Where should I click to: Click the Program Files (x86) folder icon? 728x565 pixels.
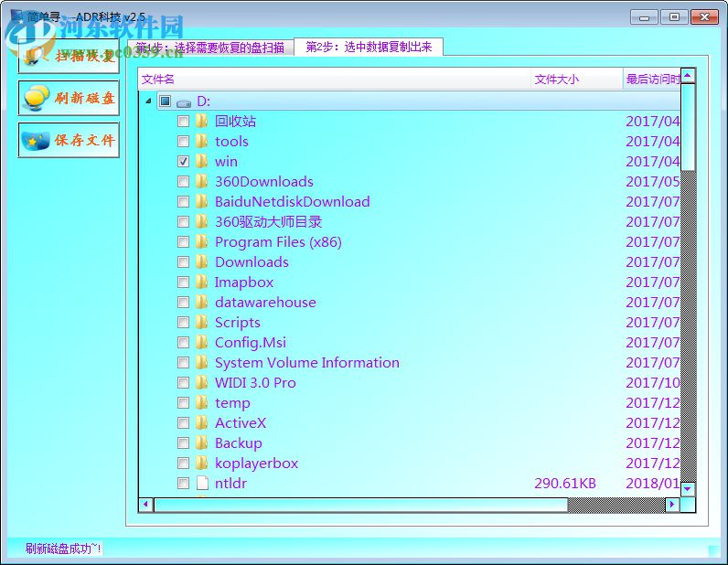pyautogui.click(x=201, y=242)
